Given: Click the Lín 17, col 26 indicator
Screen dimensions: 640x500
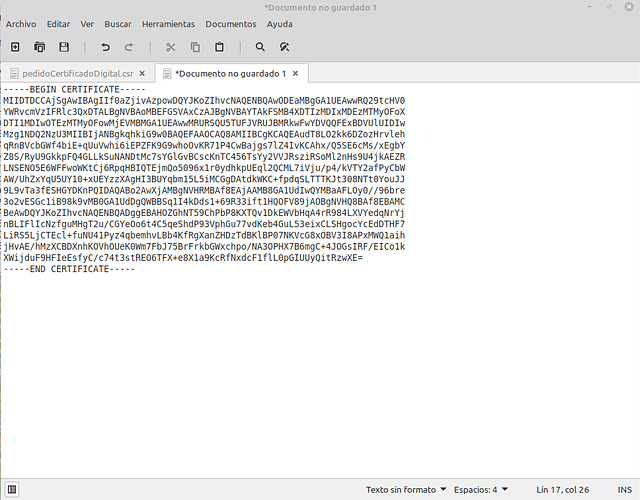Looking at the screenshot, I should tap(562, 489).
